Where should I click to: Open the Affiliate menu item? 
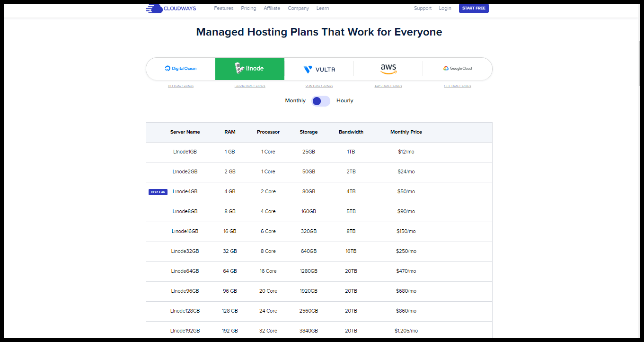click(272, 8)
